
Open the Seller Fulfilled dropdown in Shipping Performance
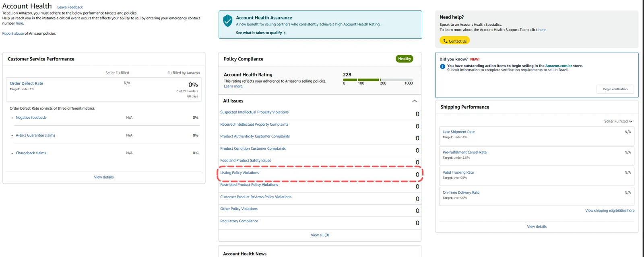pyautogui.click(x=618, y=121)
